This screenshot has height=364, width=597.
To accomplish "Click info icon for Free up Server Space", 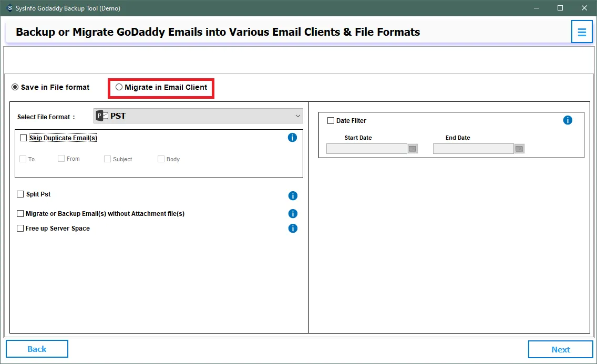I will click(293, 228).
